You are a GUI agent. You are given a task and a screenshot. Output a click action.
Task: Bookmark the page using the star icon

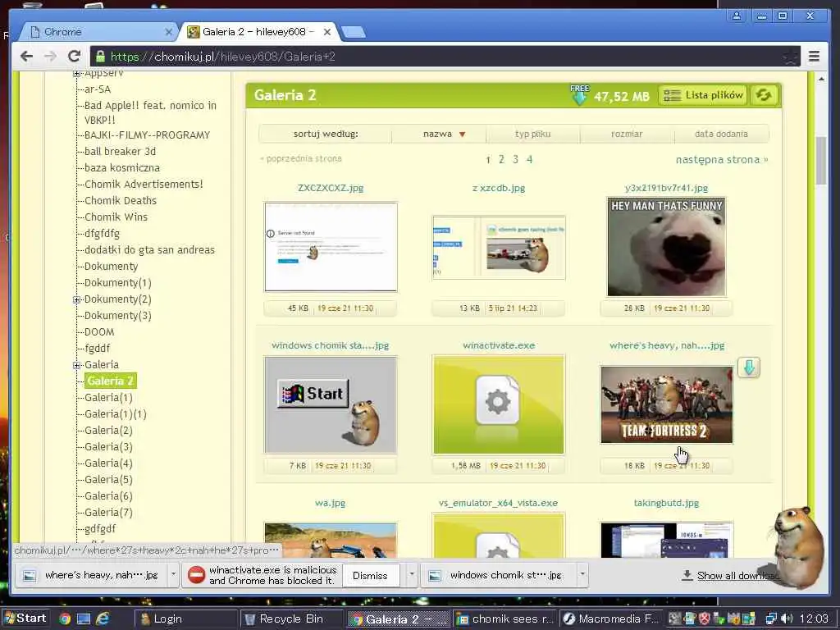(x=790, y=57)
